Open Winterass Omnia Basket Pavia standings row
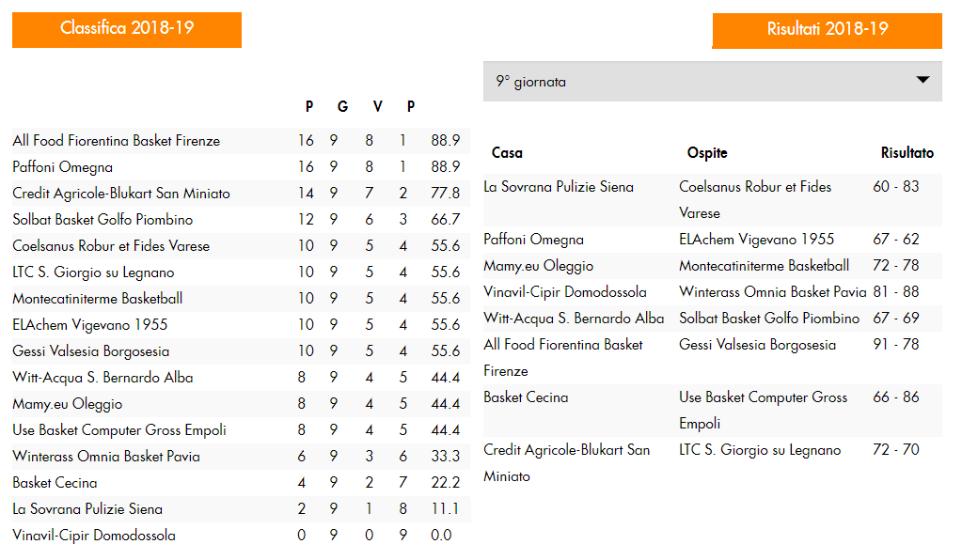 (x=241, y=457)
